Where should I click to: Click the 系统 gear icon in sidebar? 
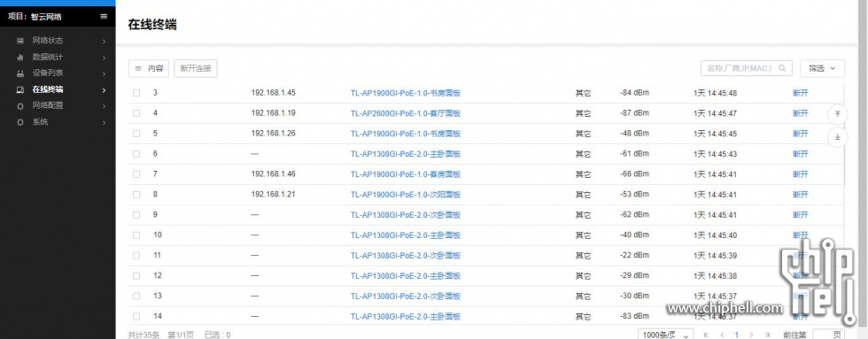click(x=20, y=122)
